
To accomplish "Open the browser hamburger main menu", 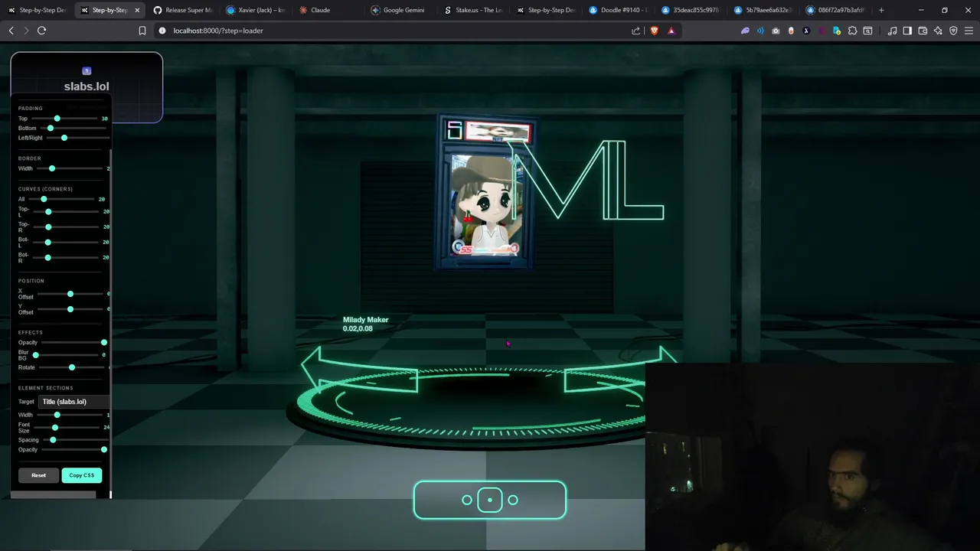I will pos(969,31).
